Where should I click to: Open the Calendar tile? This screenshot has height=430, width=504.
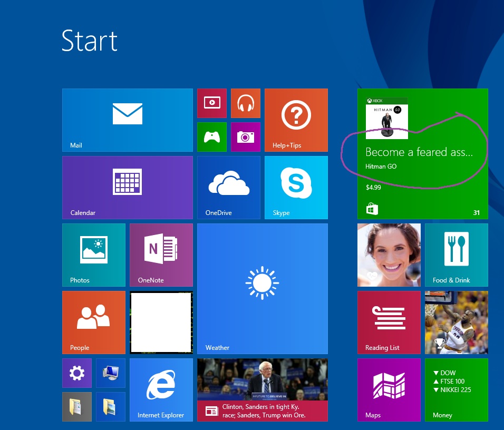coord(127,188)
